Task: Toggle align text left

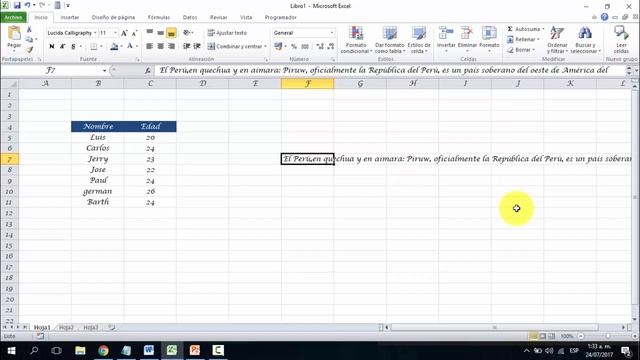Action: tap(150, 47)
